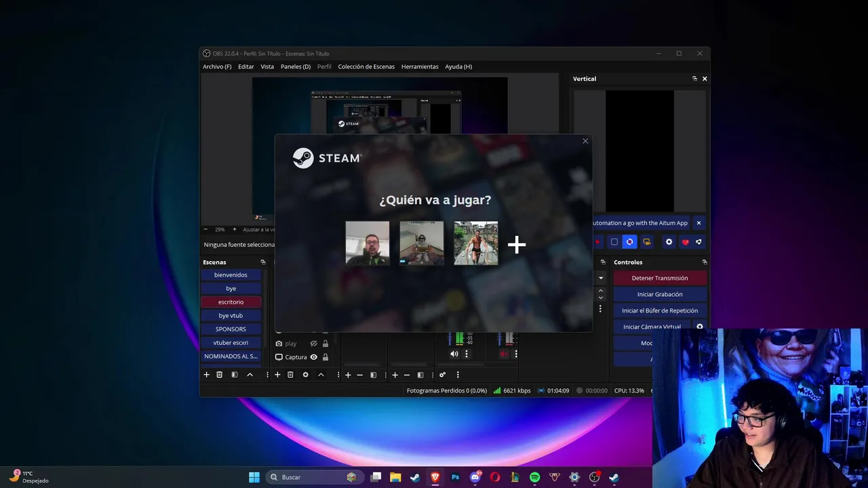
Task: Open the Ayuda (H) menu
Action: point(458,66)
